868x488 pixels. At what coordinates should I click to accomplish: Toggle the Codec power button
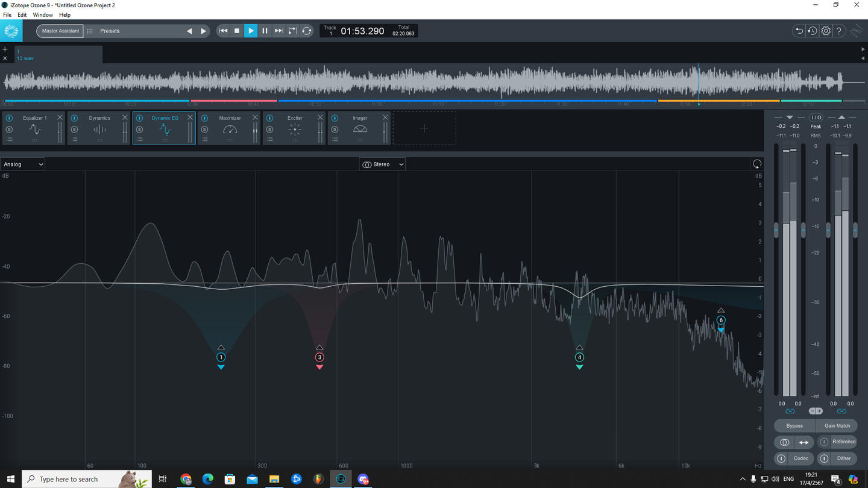tap(781, 458)
